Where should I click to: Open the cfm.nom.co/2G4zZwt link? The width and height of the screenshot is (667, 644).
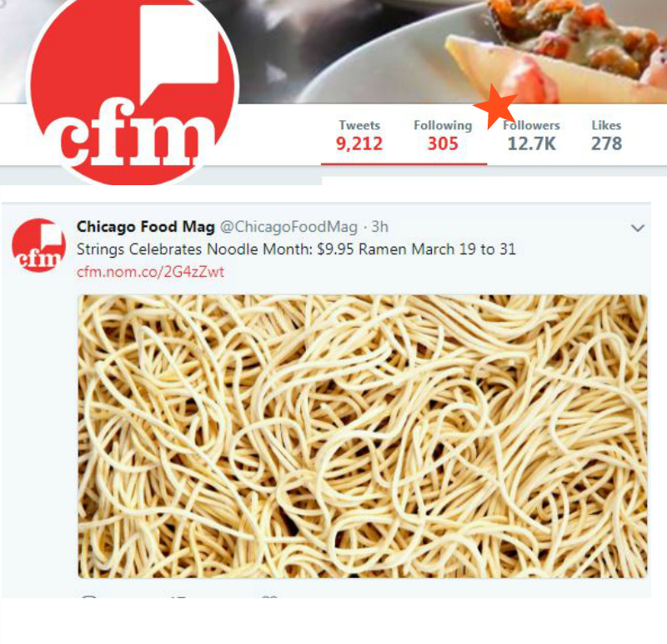click(x=151, y=272)
